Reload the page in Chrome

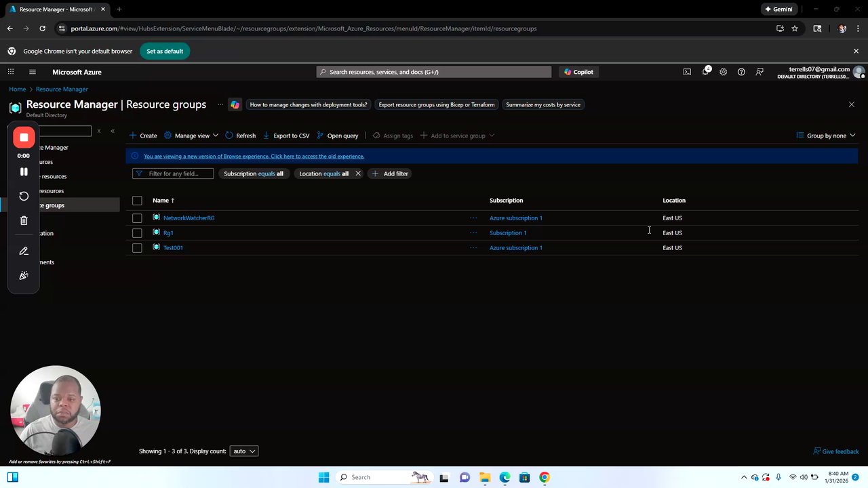click(42, 28)
